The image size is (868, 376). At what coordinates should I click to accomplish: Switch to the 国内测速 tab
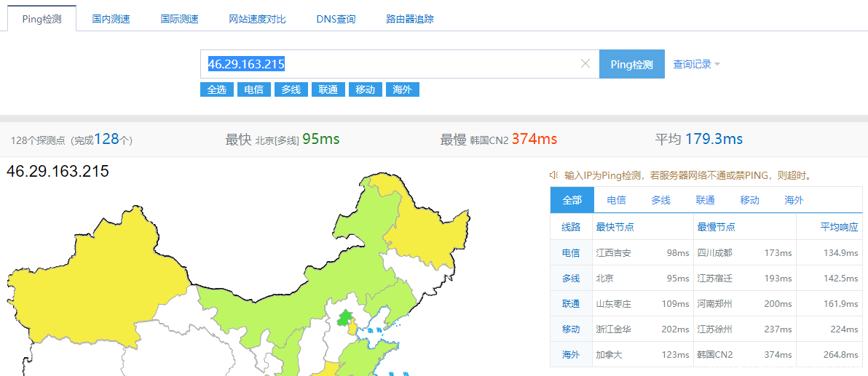point(111,19)
